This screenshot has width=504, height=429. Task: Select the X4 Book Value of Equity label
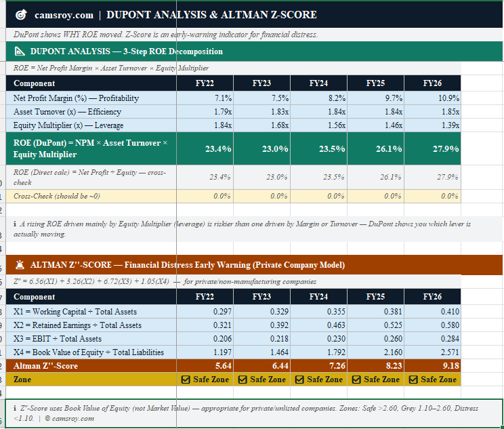tap(91, 352)
